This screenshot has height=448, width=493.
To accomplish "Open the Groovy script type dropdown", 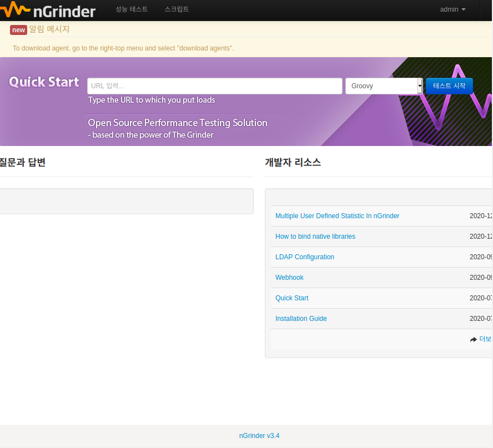I will [384, 86].
